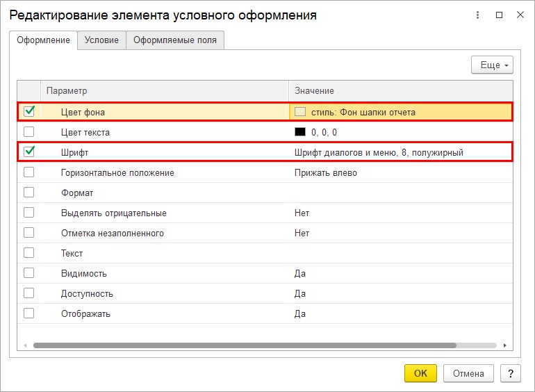Maximize the dialog window
Image resolution: width=535 pixels, height=392 pixels.
point(499,15)
